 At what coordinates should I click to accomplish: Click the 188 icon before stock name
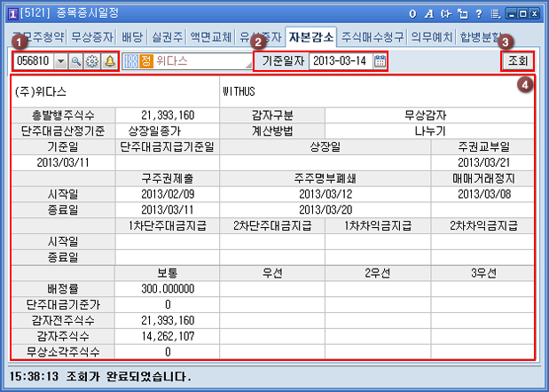click(130, 61)
